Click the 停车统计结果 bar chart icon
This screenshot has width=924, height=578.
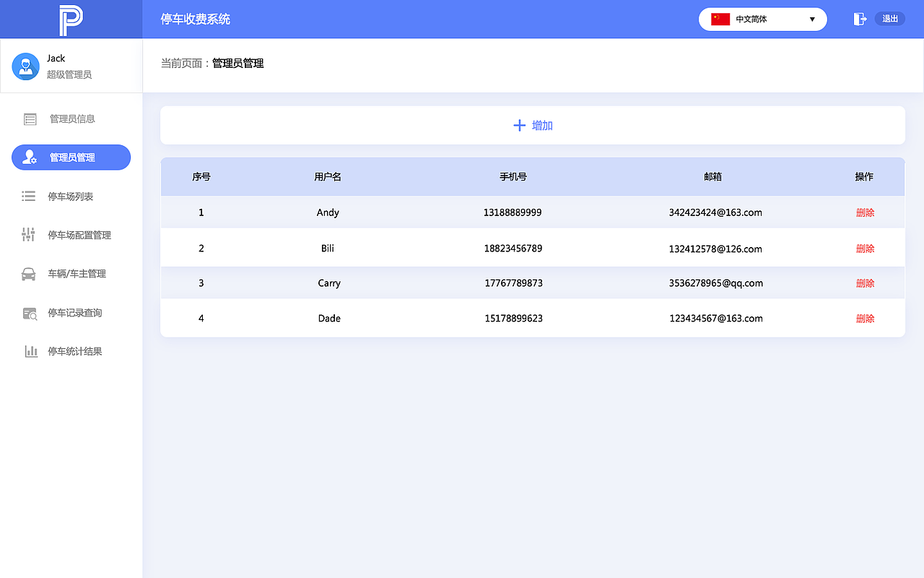click(x=31, y=352)
